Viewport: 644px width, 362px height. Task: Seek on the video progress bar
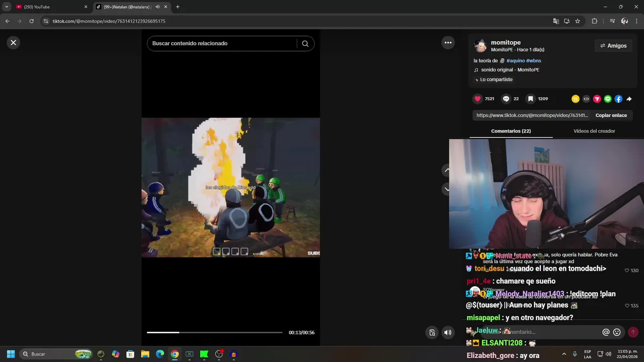tap(214, 332)
